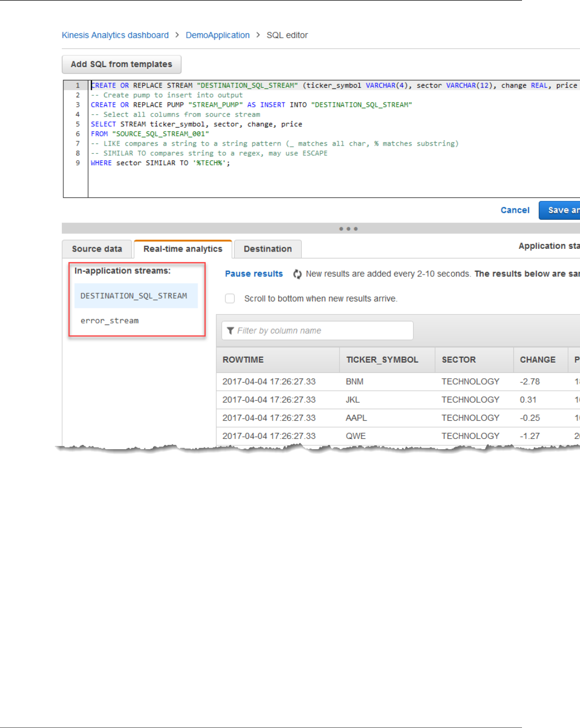This screenshot has height=728, width=580.
Task: Click the BNM ticker symbol cell
Action: point(354,381)
